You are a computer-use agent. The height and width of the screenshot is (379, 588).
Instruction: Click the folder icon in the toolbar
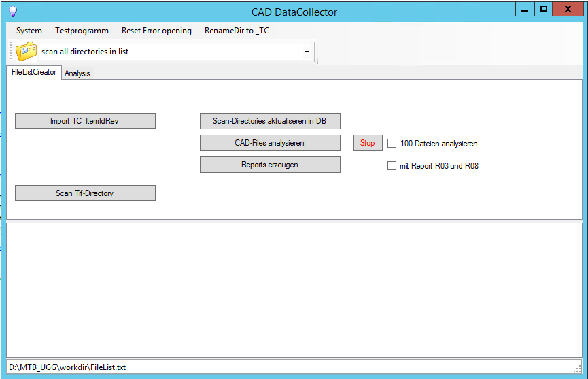click(x=26, y=52)
